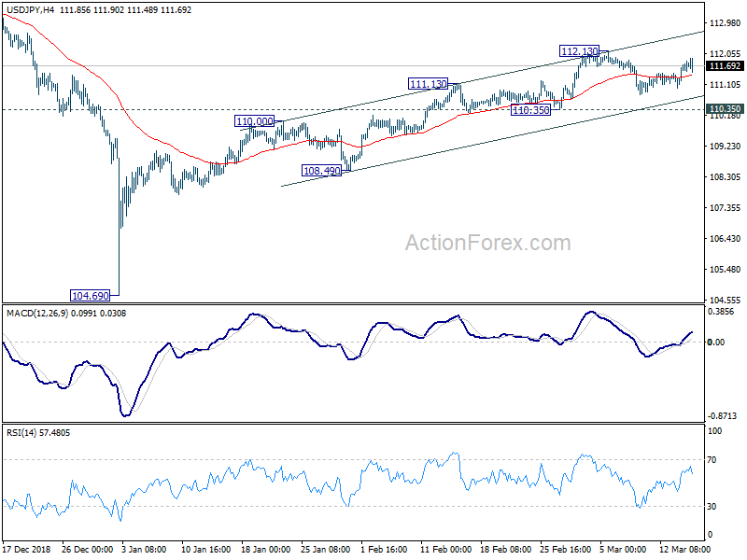Click the 26 Dec 00:00 date label
The width and height of the screenshot is (747, 560).
[87, 549]
